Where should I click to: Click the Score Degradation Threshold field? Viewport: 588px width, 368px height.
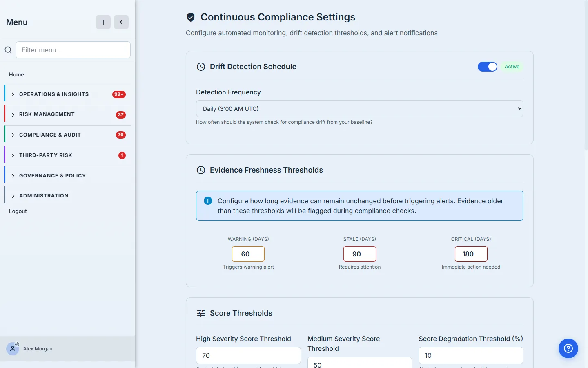tap(471, 355)
